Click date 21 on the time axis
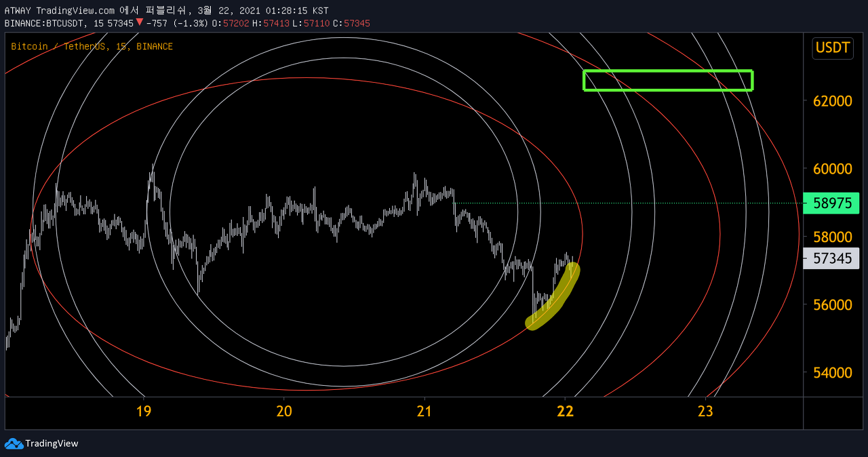The image size is (868, 457). point(425,410)
